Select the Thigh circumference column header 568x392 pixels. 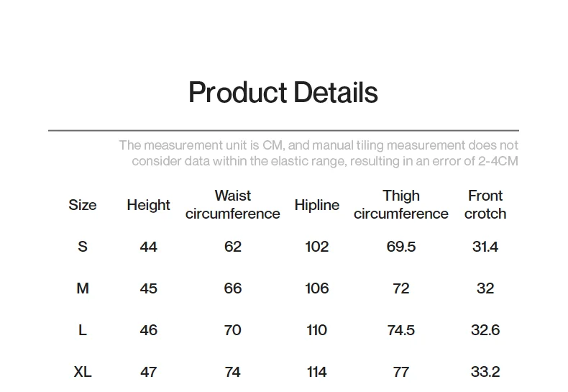point(400,205)
